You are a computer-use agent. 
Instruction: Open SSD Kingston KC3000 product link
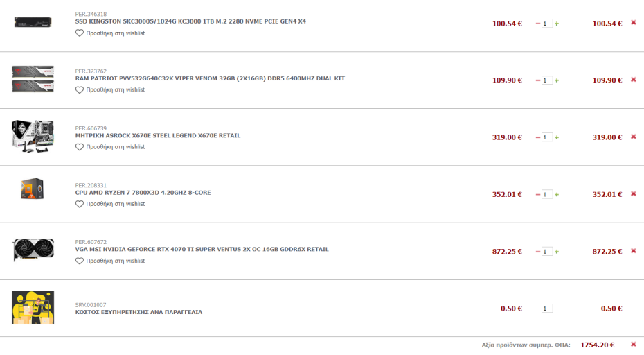190,21
